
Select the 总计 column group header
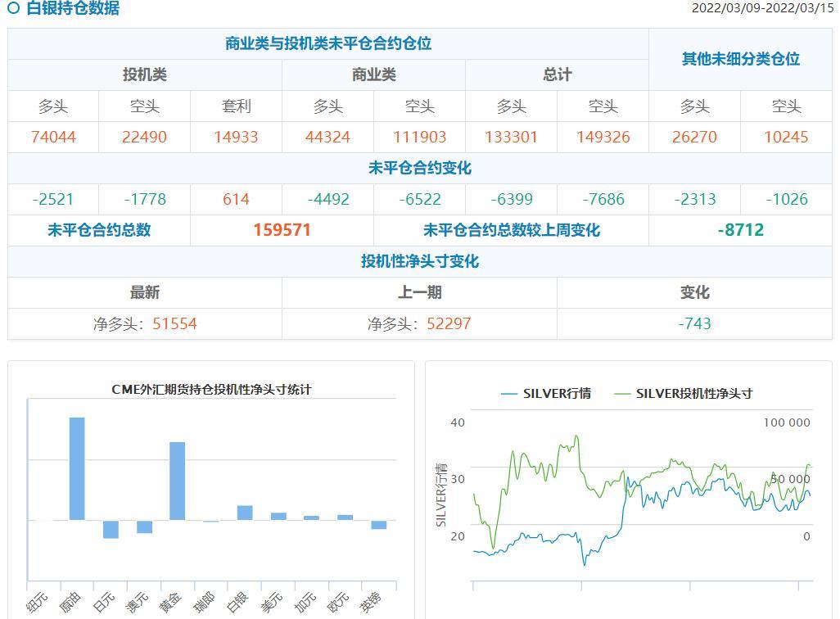[557, 75]
